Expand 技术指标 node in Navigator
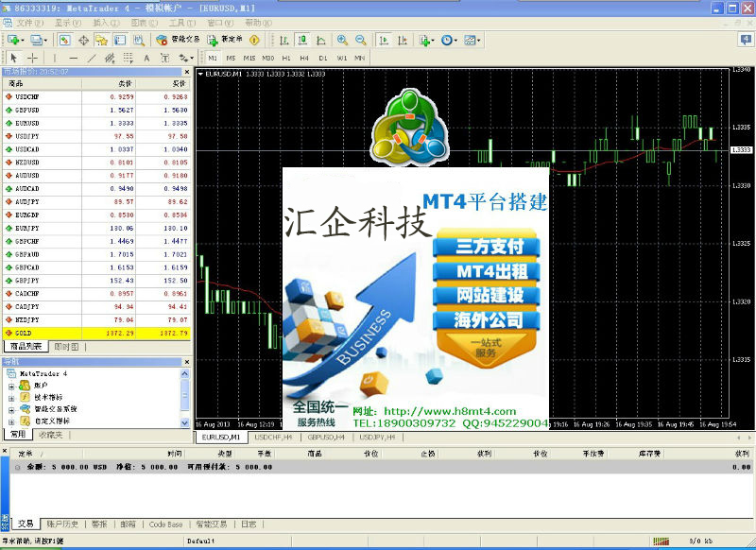This screenshot has height=550, width=756. coord(11,398)
